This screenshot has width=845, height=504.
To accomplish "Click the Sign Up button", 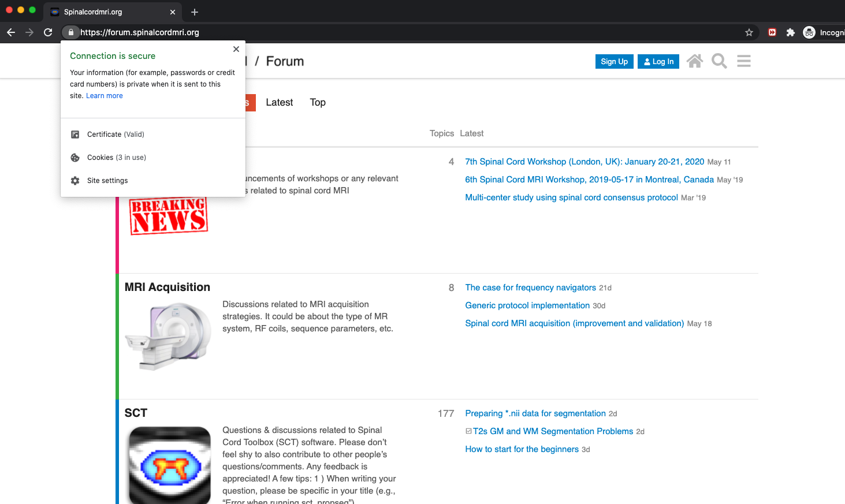I will click(x=614, y=61).
